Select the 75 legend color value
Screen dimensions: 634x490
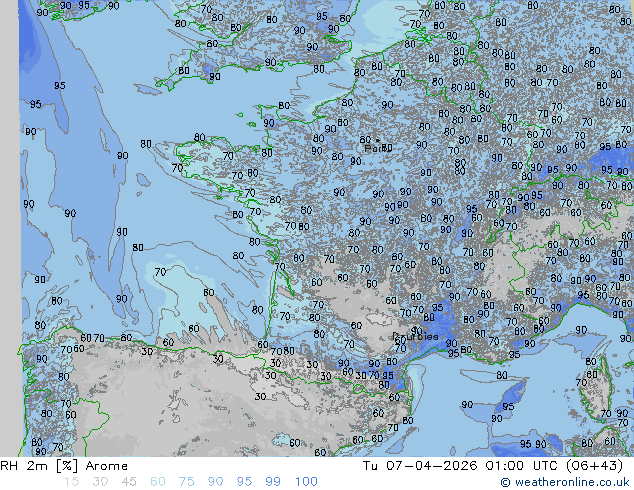[187, 482]
